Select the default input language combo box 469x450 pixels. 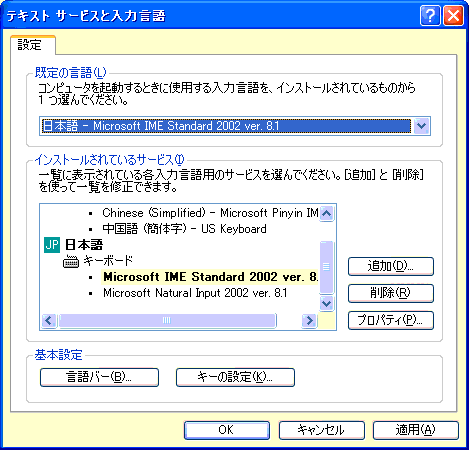pyautogui.click(x=235, y=126)
